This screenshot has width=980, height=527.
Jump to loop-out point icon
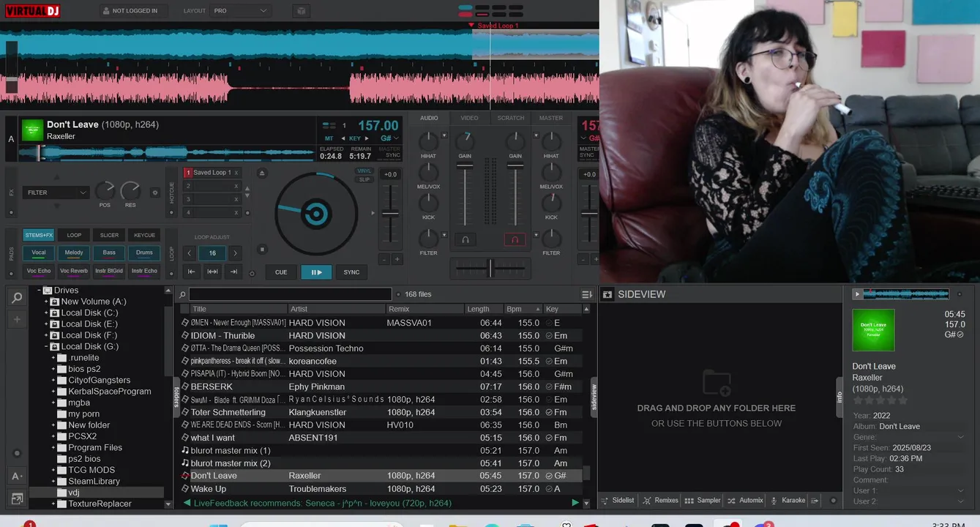[233, 272]
